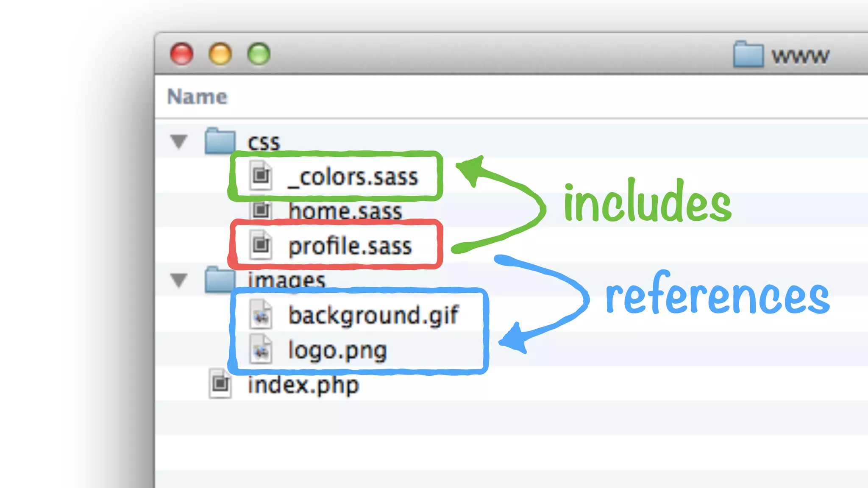Collapse the css folder disclosure triangle
Image resolution: width=868 pixels, height=488 pixels.
179,141
